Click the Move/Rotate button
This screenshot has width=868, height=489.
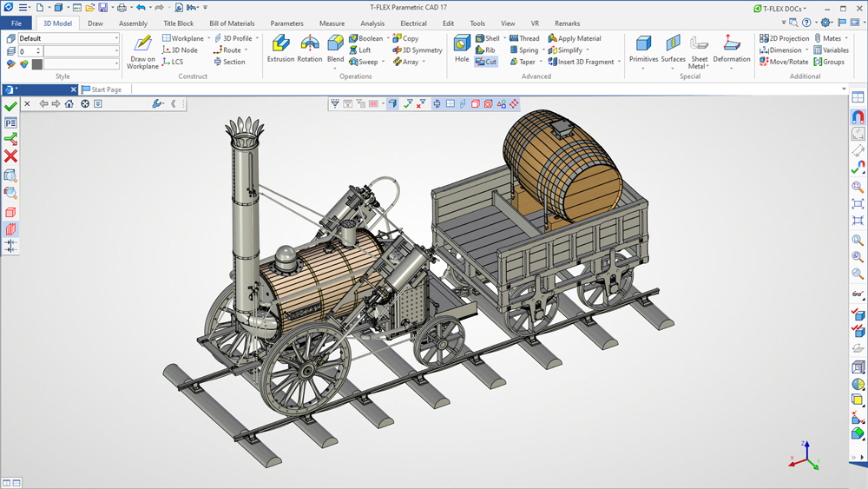pos(784,62)
